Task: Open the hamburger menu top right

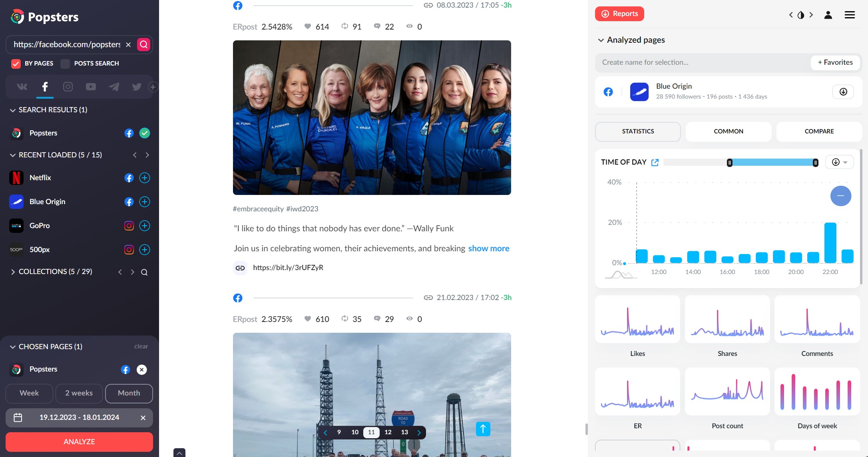Action: (850, 15)
